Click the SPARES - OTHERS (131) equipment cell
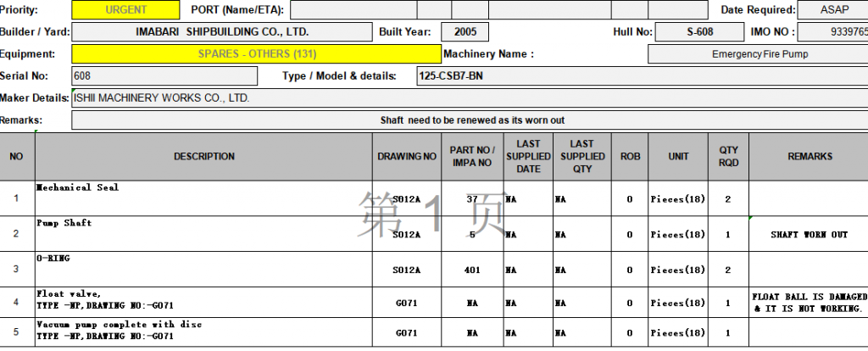This screenshot has width=868, height=351. (x=256, y=54)
